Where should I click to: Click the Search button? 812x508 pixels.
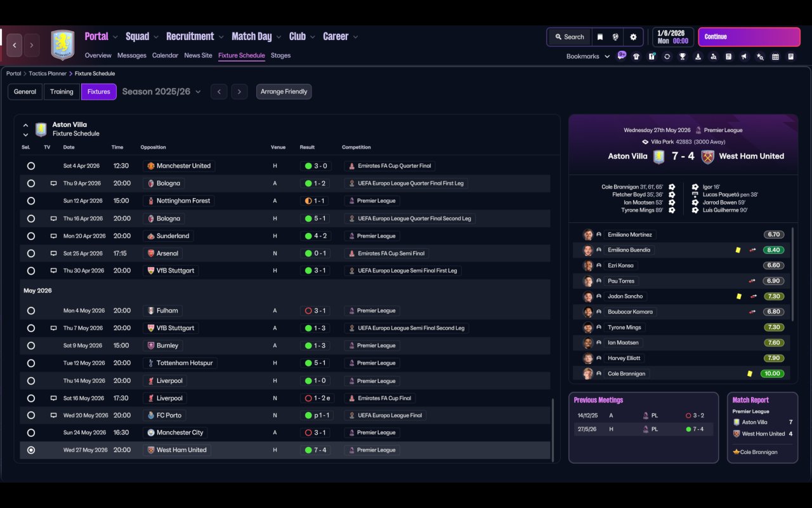point(569,37)
